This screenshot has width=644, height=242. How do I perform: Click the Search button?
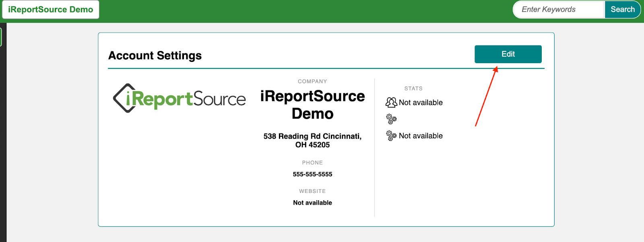(x=622, y=10)
